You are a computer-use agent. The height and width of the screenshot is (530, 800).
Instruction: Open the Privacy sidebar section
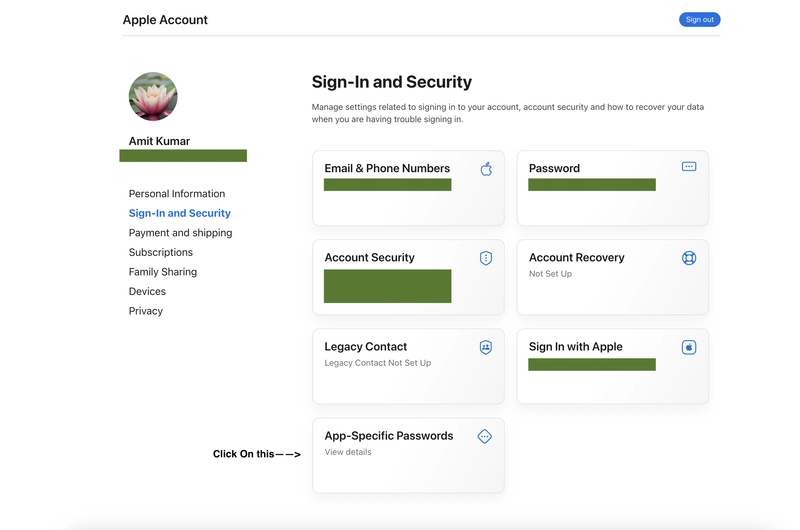coord(145,311)
